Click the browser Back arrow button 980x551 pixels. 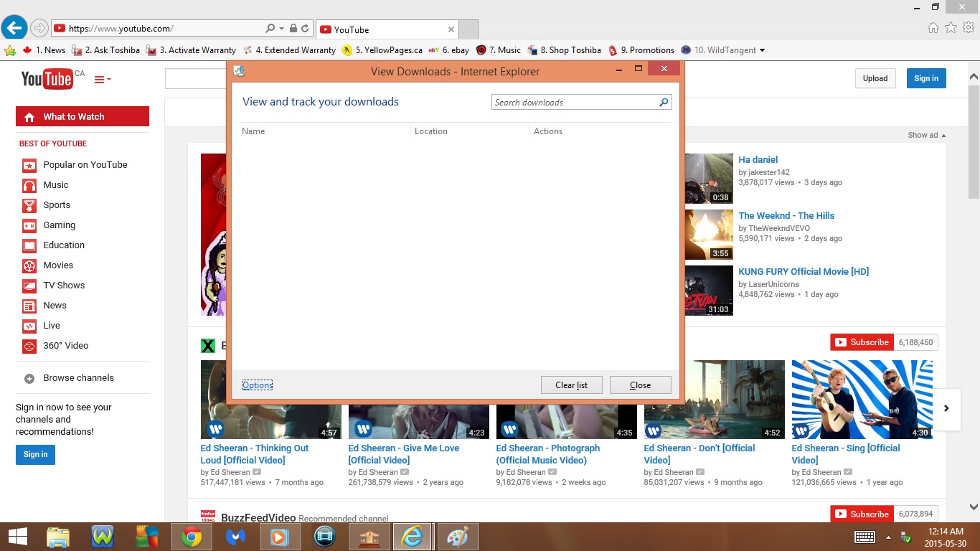tap(14, 28)
